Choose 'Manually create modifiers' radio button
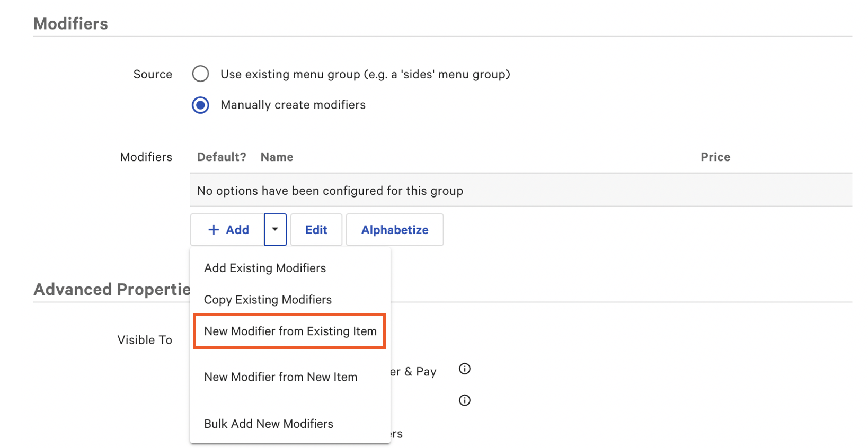Screen dimensions: 868x448 click(x=200, y=105)
